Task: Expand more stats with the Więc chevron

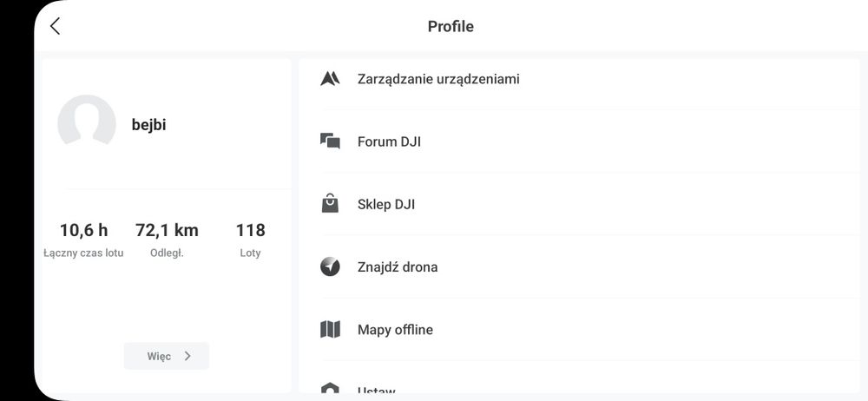Action: (x=187, y=356)
